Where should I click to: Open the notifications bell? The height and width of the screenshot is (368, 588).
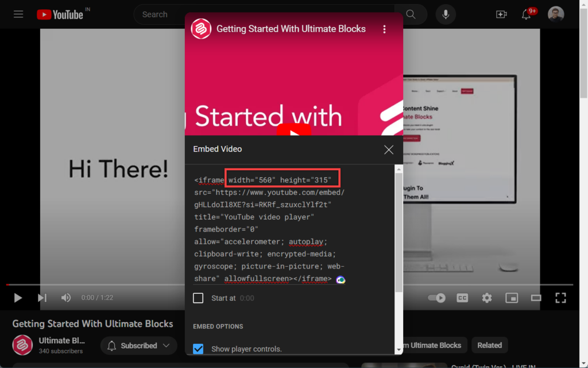pyautogui.click(x=527, y=14)
